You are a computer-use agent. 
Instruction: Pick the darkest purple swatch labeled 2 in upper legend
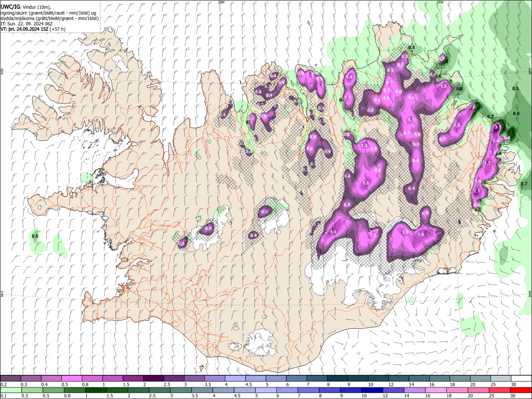pos(153,378)
